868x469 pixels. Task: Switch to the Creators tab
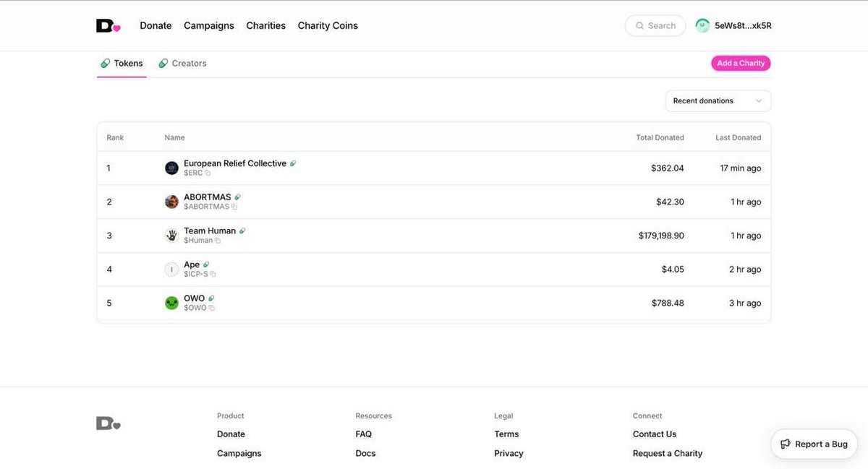[182, 64]
